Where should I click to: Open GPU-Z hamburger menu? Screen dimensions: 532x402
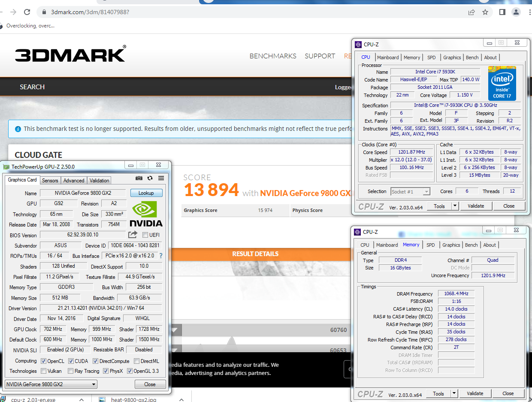[x=161, y=178]
